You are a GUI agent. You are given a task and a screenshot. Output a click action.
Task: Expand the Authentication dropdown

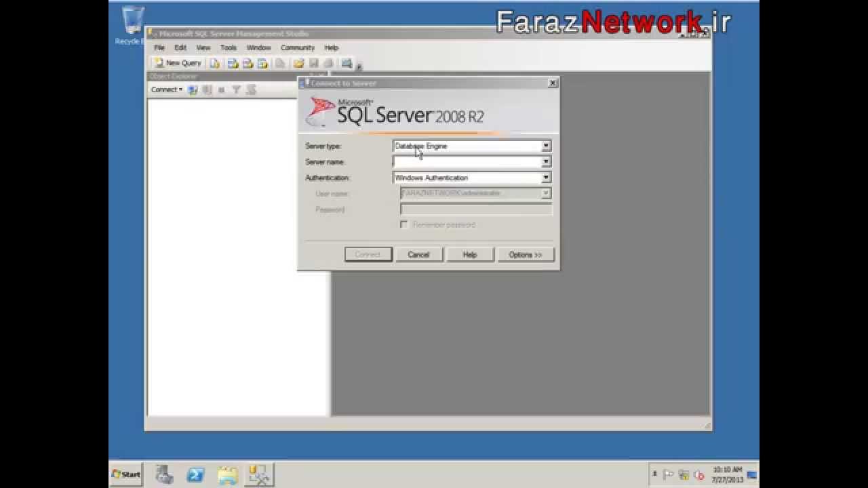546,178
